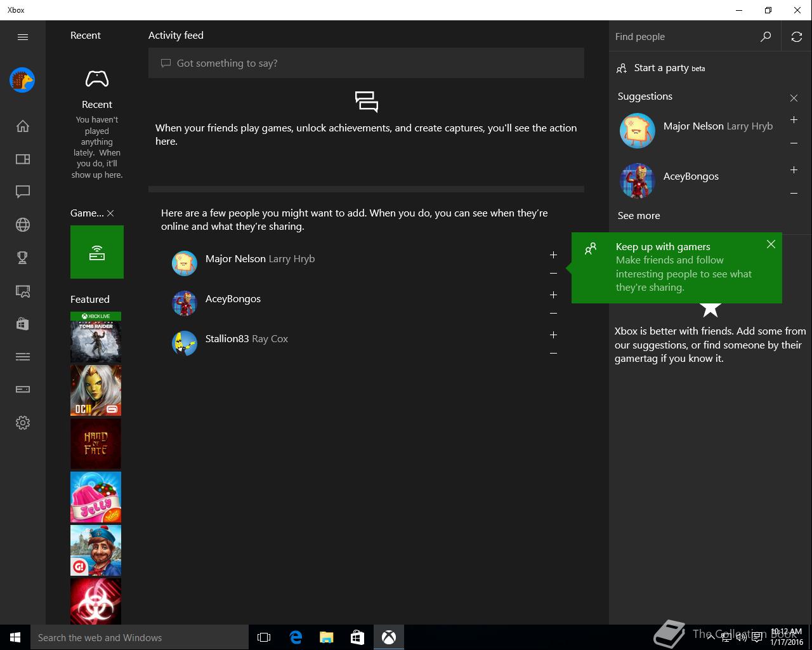Click Search the web and Windows box
The height and width of the screenshot is (650, 812).
tap(140, 637)
